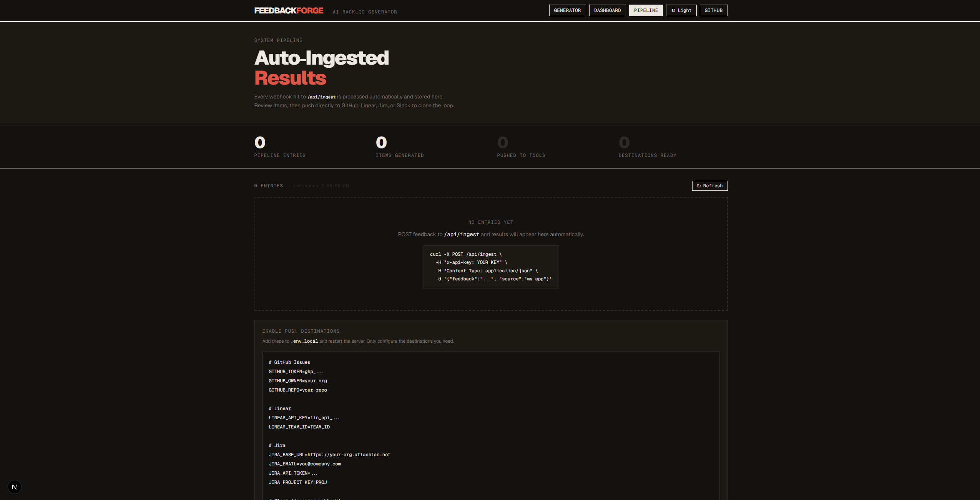
Task: Select the curl POST example code block
Action: click(x=490, y=267)
